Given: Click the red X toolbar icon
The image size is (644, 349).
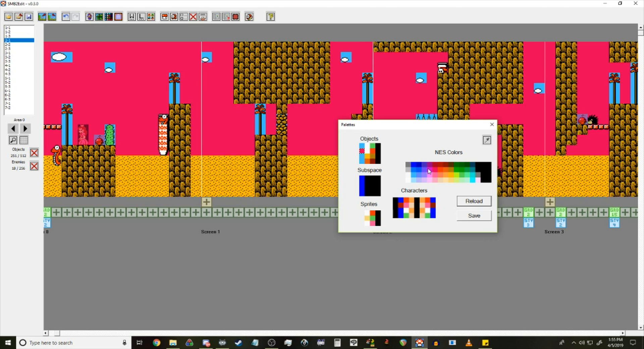Looking at the screenshot, I should [x=193, y=17].
